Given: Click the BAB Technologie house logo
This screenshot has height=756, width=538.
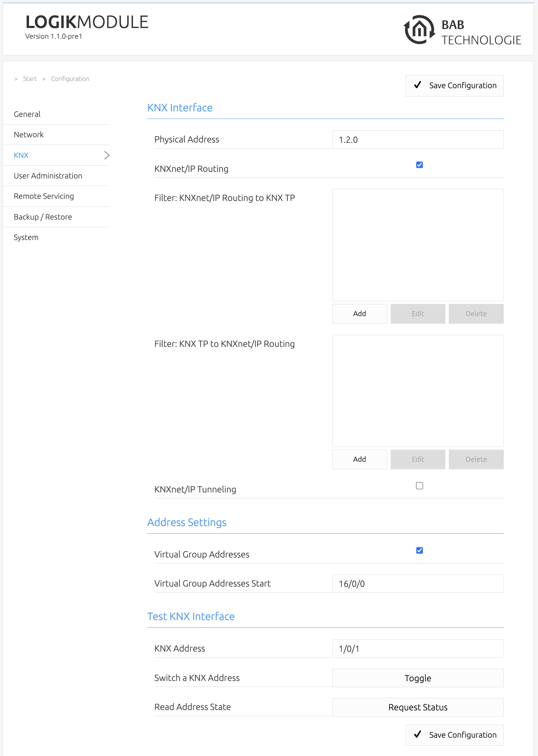Looking at the screenshot, I should tap(419, 30).
